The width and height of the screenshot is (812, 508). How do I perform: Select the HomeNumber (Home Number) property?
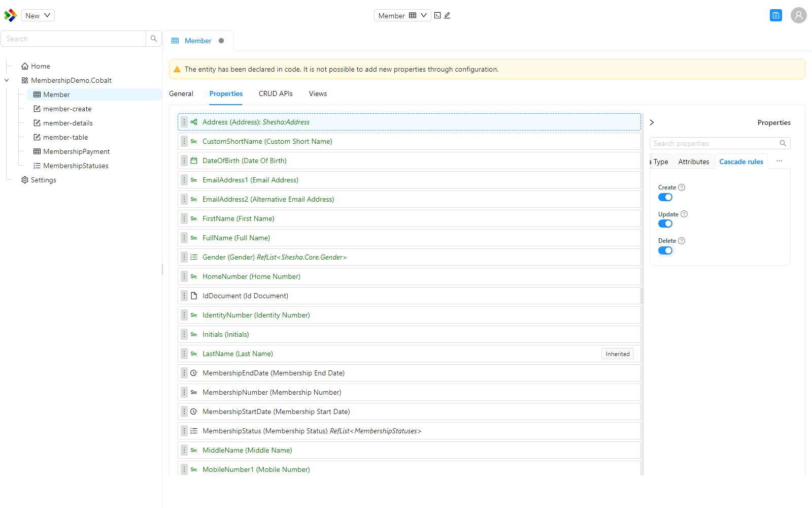pos(409,276)
